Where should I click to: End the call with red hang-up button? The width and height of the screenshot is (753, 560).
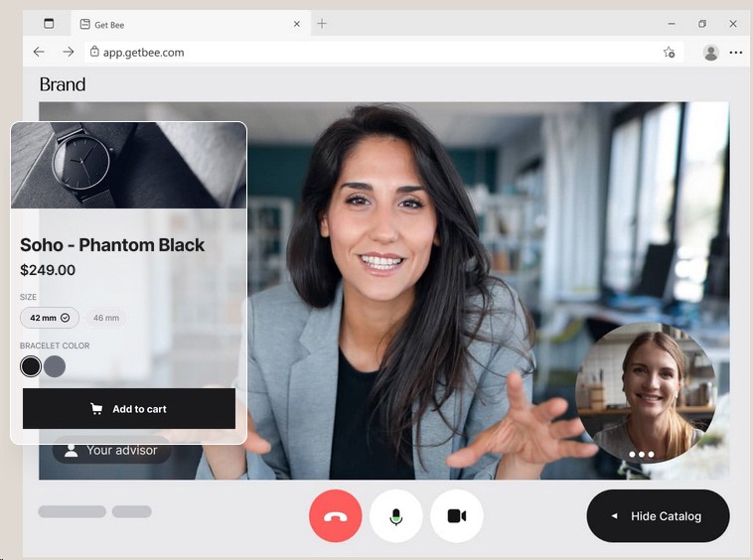point(336,516)
